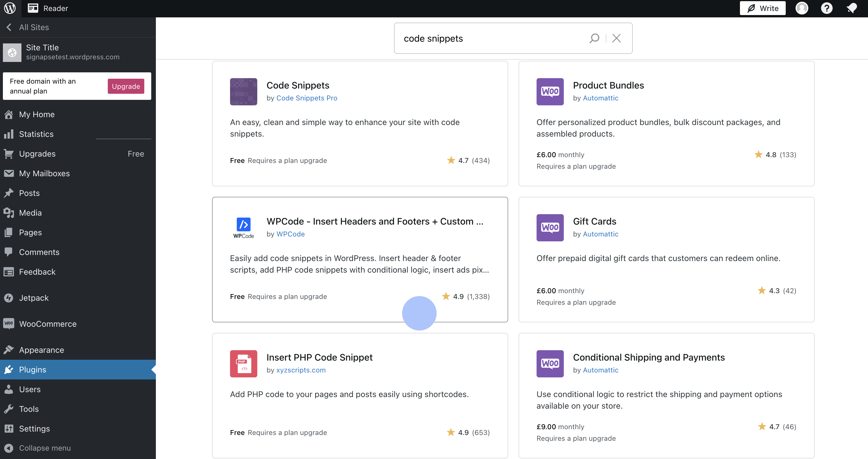Click the Product Bundles Woo icon

[550, 91]
